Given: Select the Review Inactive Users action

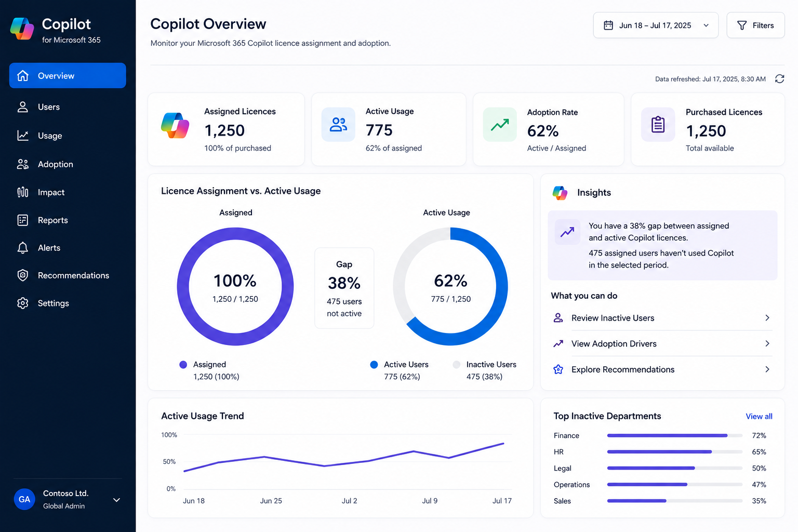Looking at the screenshot, I should click(662, 318).
